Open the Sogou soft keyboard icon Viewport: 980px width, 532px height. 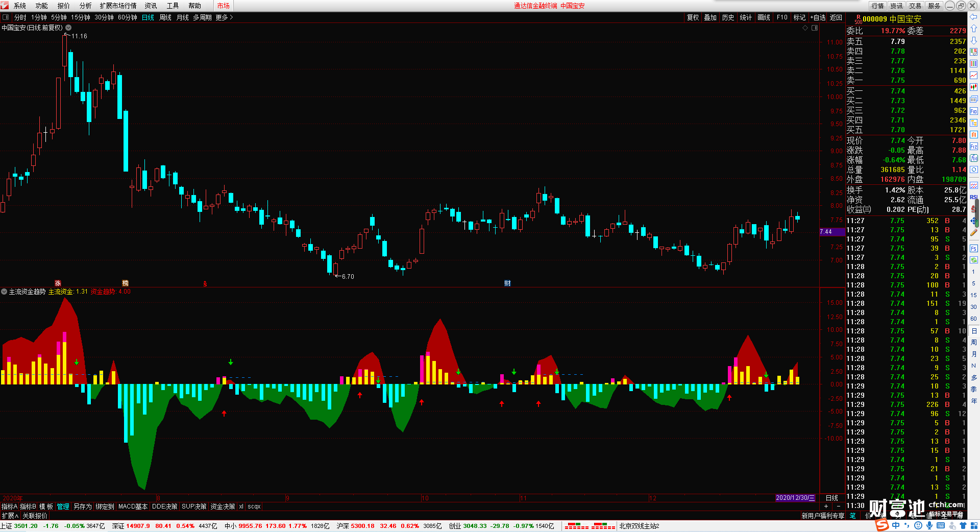[x=941, y=525]
